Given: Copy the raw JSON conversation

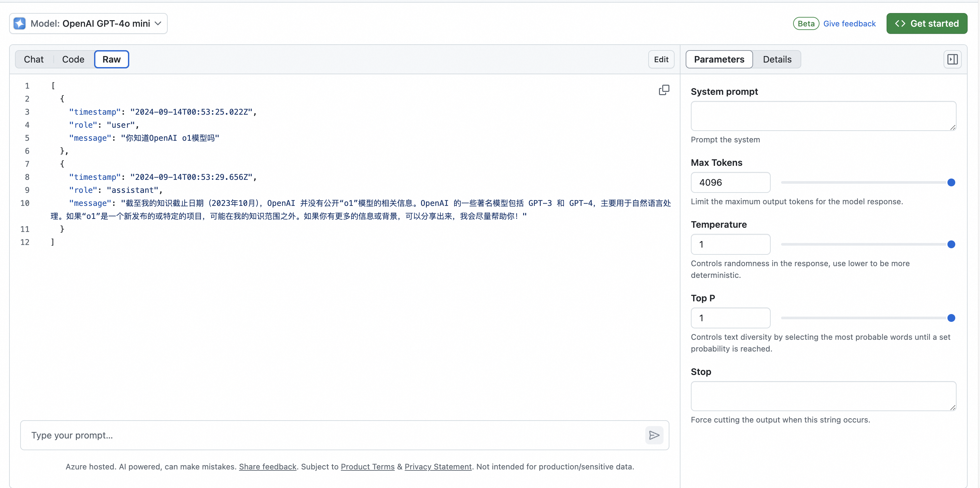Looking at the screenshot, I should (x=664, y=90).
